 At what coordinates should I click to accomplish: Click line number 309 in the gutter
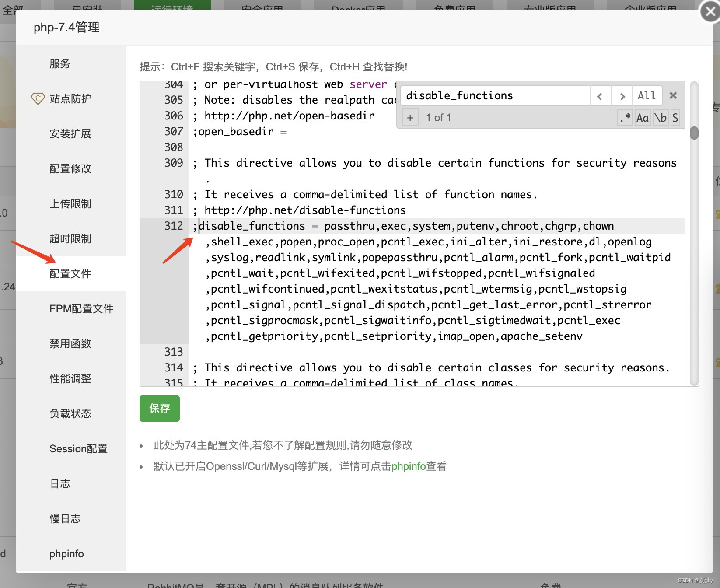[x=174, y=163]
